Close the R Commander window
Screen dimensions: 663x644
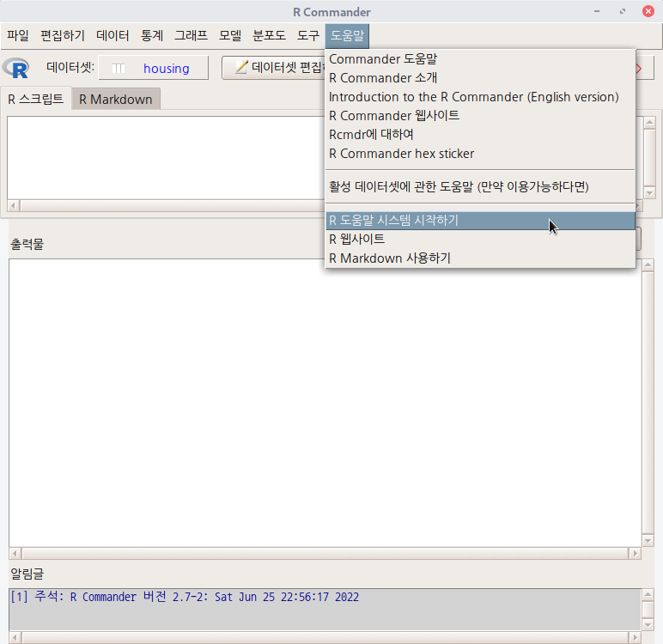(648, 11)
